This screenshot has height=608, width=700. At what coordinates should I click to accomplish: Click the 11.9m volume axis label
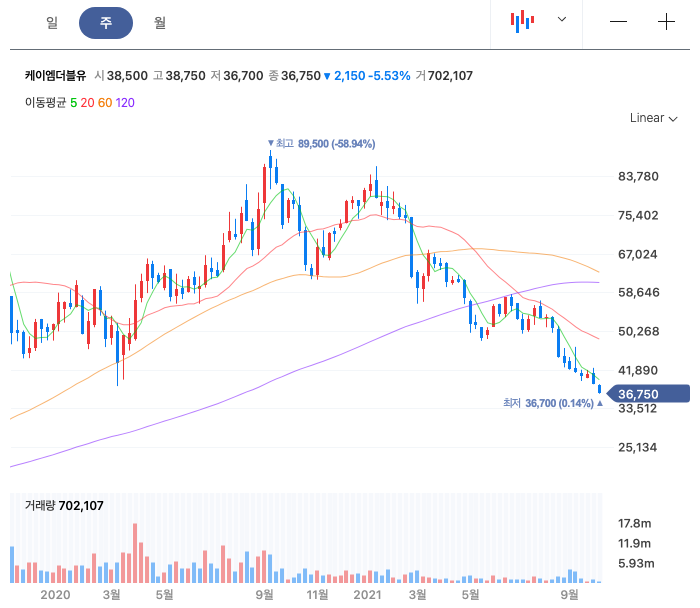coord(634,543)
